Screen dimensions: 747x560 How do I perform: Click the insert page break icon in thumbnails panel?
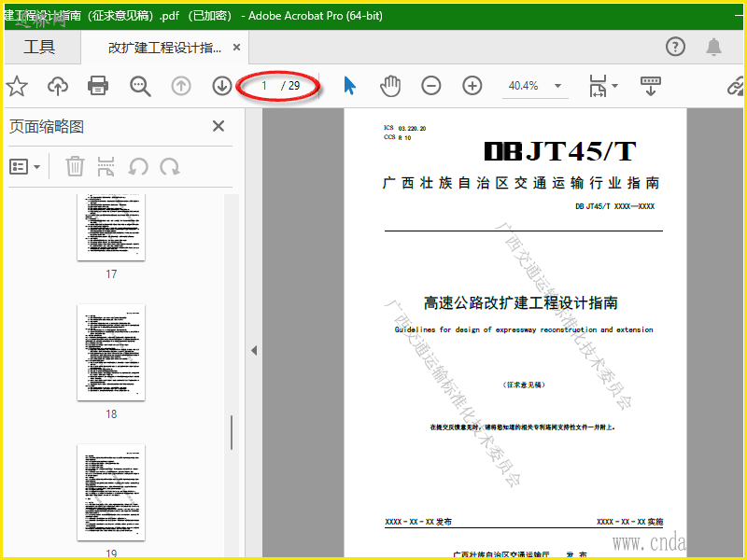coord(106,167)
